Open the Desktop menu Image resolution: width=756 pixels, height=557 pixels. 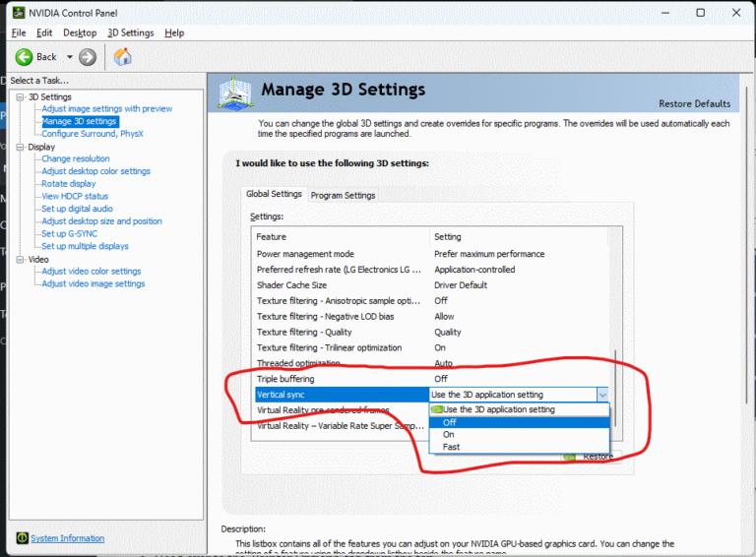[80, 32]
